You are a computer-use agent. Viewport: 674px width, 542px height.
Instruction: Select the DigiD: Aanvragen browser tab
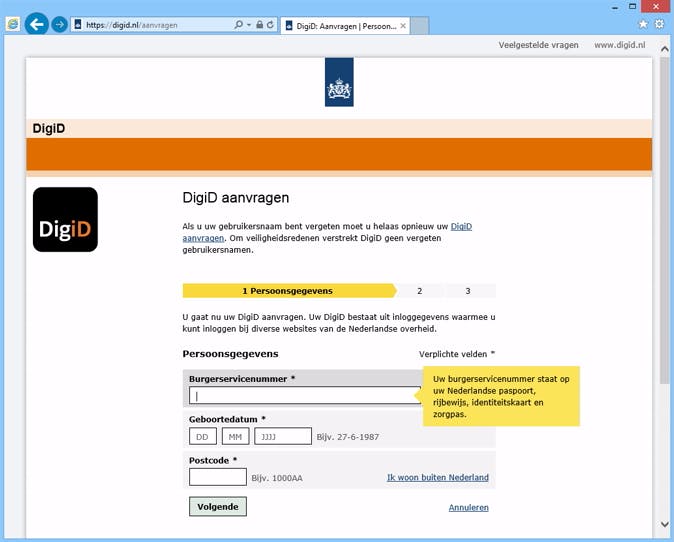[345, 26]
